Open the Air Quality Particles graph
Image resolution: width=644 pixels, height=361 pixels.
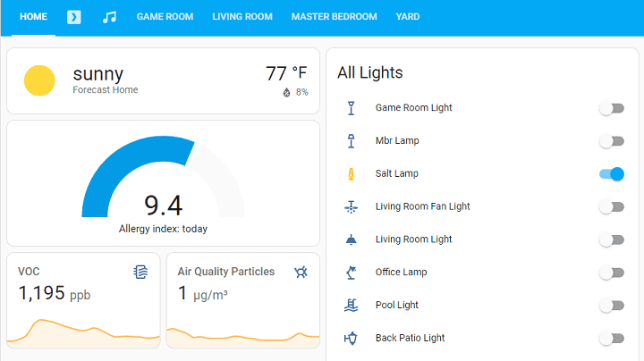243,336
